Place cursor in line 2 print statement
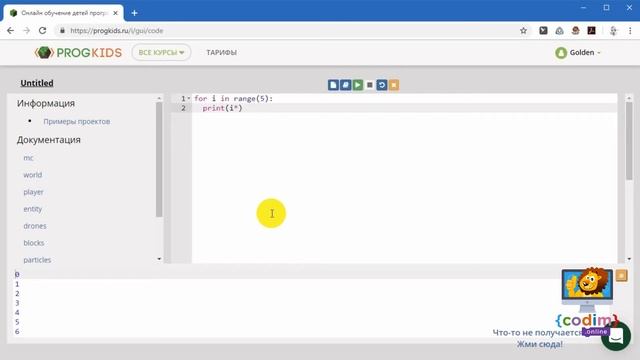 (x=222, y=108)
